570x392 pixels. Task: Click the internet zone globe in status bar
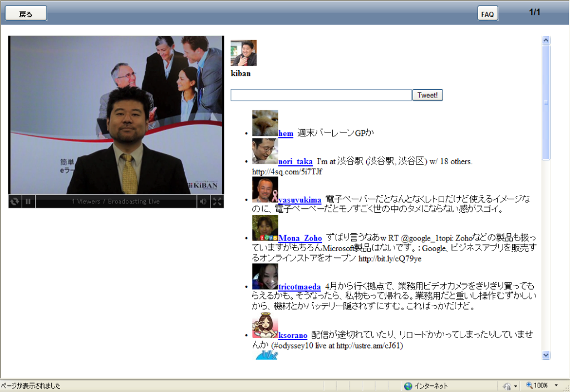tap(409, 385)
